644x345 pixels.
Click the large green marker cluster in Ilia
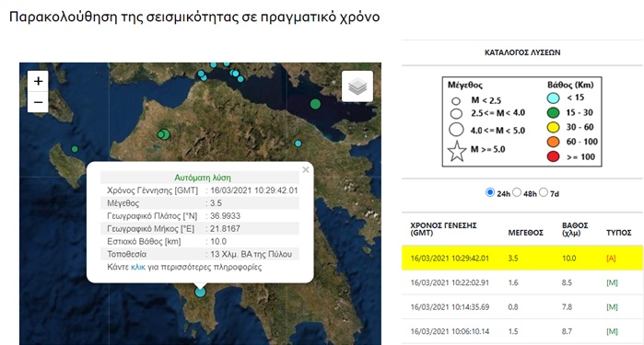click(164, 134)
